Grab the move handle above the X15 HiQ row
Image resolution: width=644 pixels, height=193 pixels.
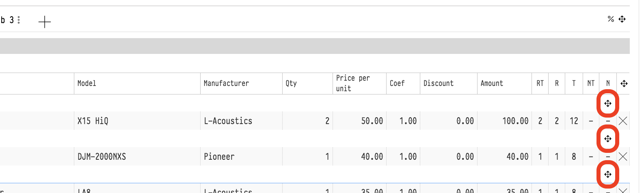608,103
